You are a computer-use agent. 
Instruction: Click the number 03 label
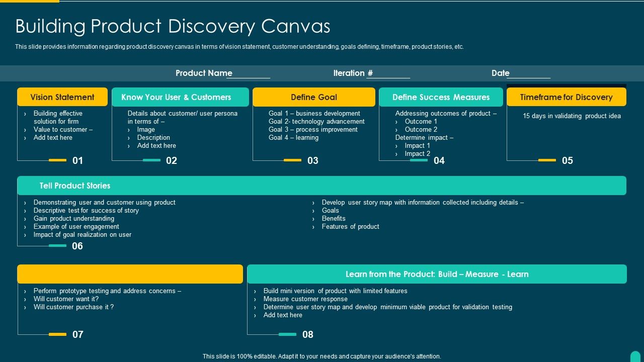[313, 160]
